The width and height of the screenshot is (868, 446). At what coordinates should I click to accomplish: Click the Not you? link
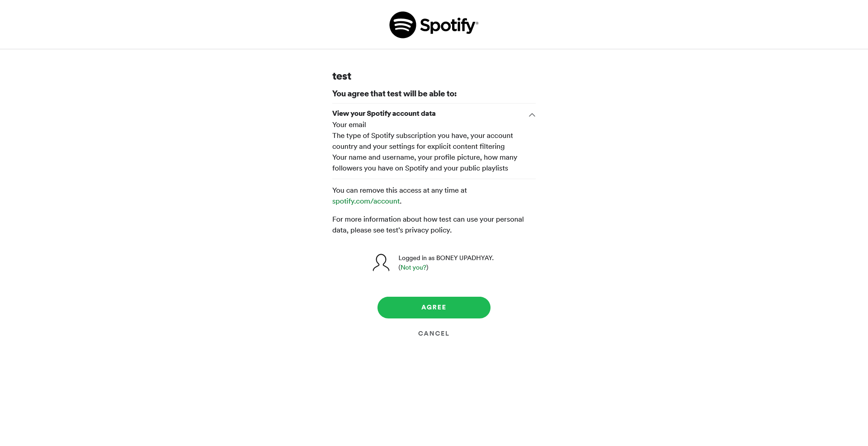click(413, 267)
